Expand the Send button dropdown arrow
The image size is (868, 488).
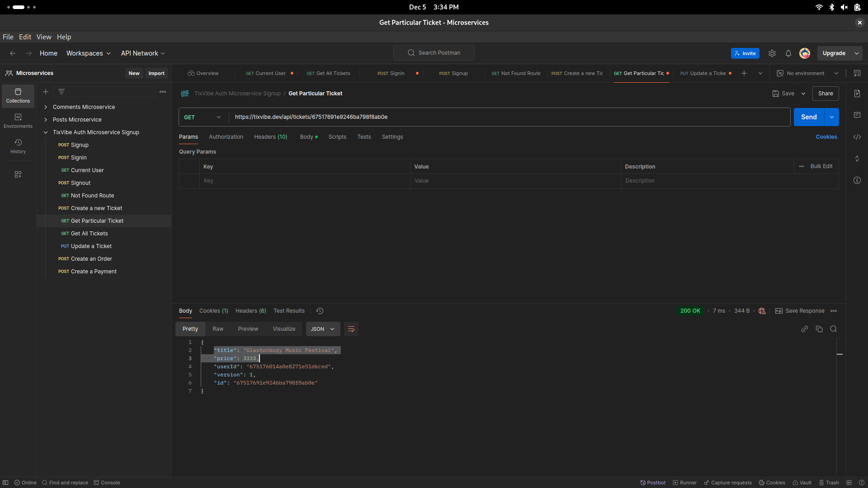(832, 117)
